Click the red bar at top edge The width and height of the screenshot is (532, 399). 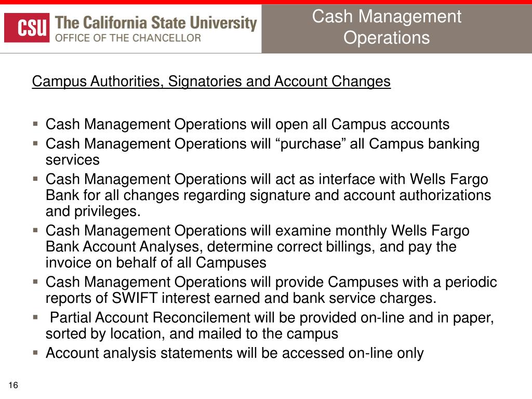[x=266, y=2]
